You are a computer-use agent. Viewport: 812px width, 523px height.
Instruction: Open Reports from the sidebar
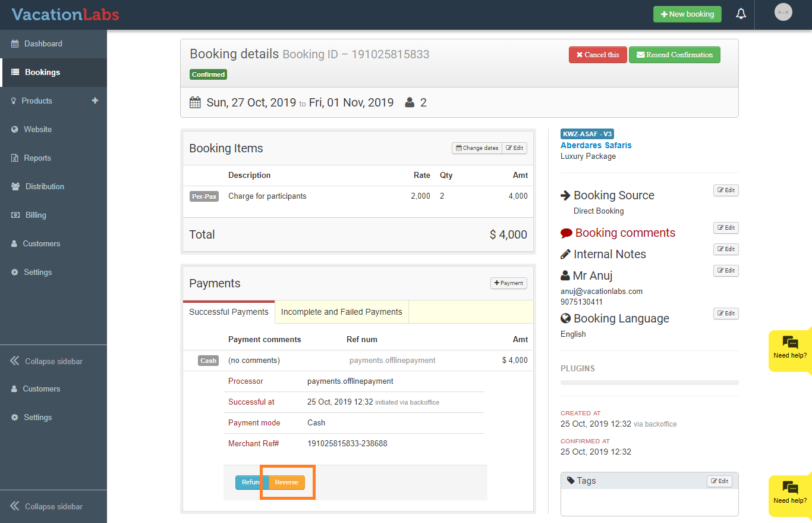pyautogui.click(x=37, y=158)
